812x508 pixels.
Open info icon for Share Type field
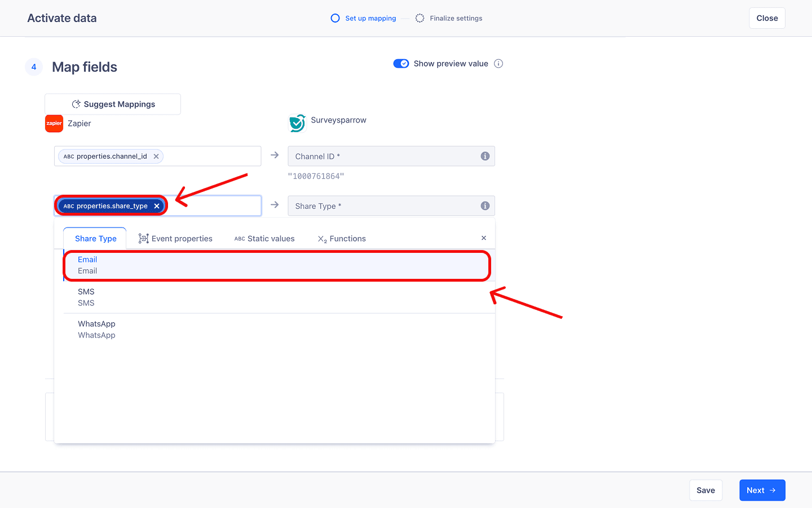[x=485, y=206]
